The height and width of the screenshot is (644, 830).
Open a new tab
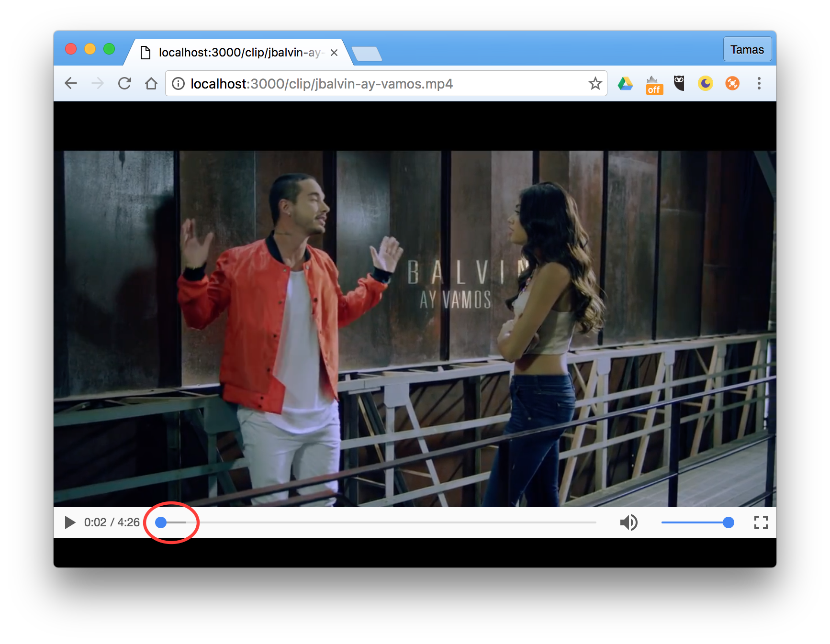tap(367, 54)
